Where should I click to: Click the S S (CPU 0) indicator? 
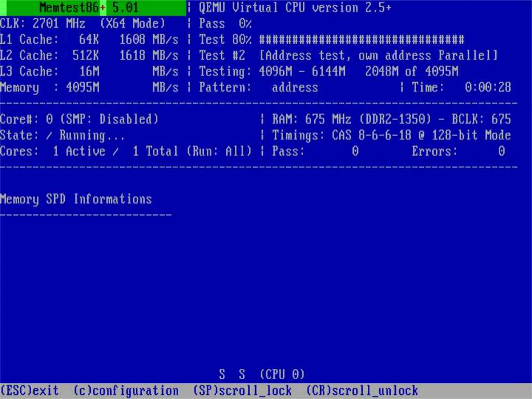pos(262,375)
